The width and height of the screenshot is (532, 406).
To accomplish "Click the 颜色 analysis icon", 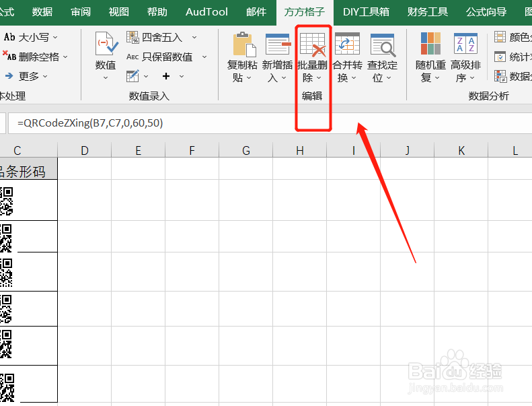I will (500, 36).
